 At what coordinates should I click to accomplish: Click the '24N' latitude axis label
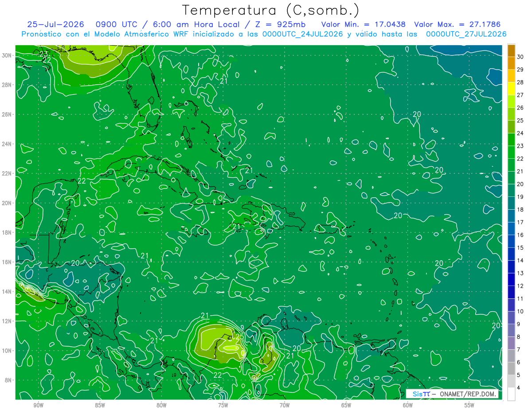point(7,144)
